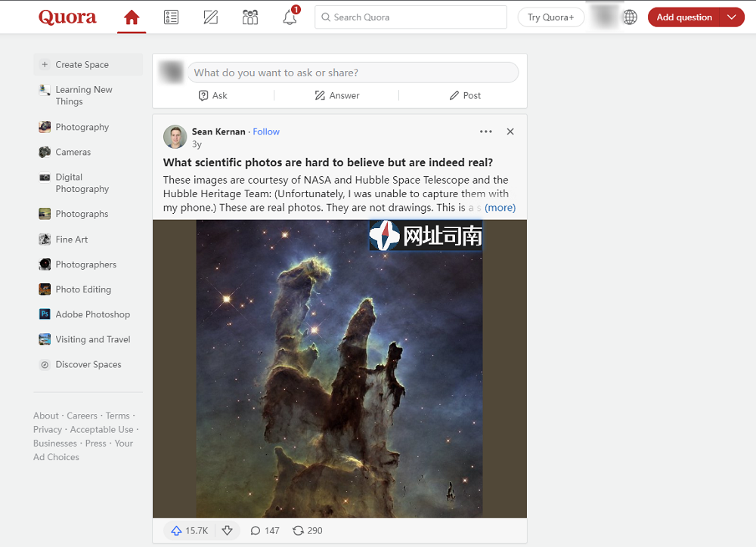
Task: Click the Visiting and Travel space icon
Action: (x=45, y=339)
